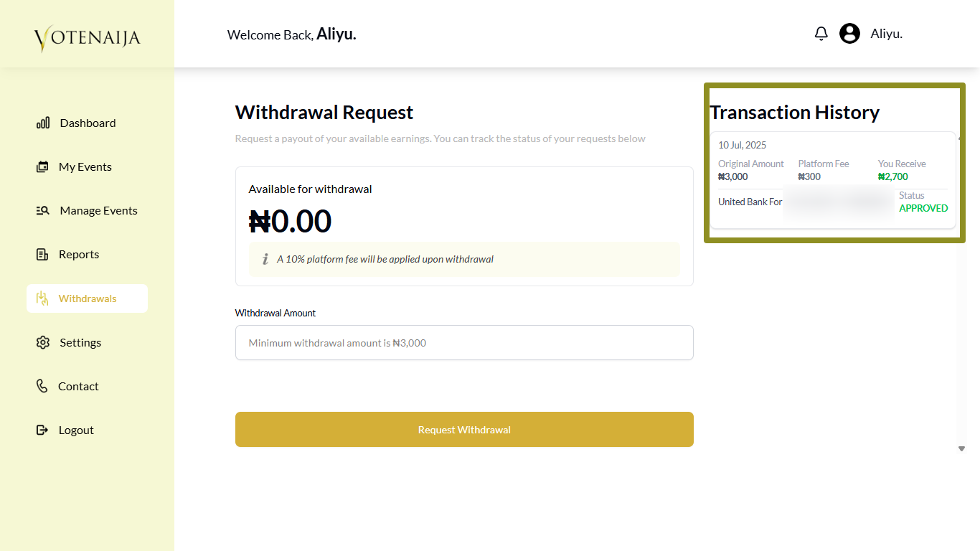Viewport: 980px width, 551px height.
Task: Click the Logout exit icon
Action: (42, 430)
